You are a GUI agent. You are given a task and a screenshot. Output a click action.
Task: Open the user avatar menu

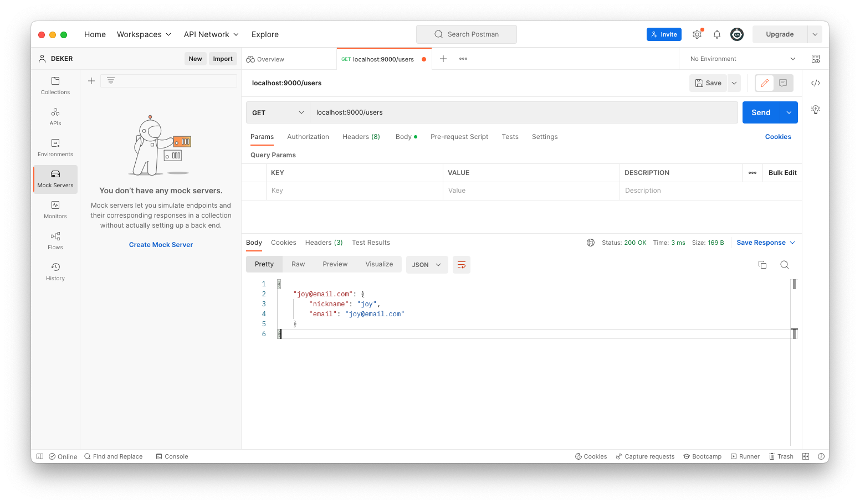point(737,34)
